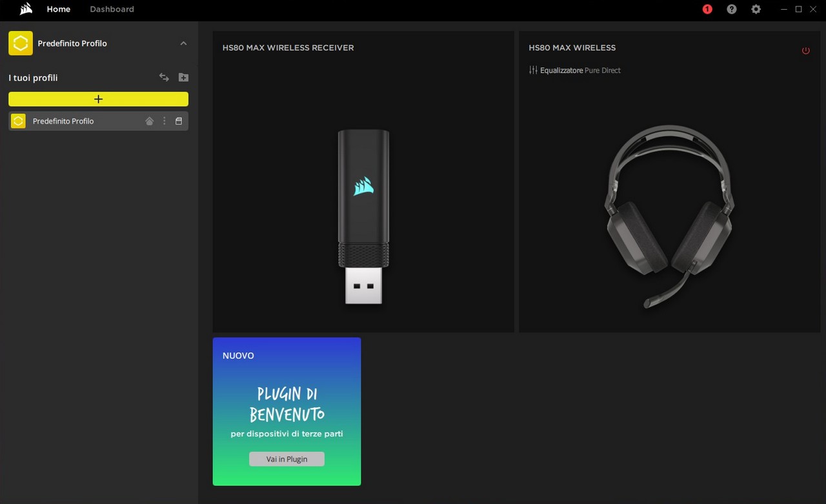The height and width of the screenshot is (504, 826).
Task: Click the equalizer sliders icon
Action: 533,70
